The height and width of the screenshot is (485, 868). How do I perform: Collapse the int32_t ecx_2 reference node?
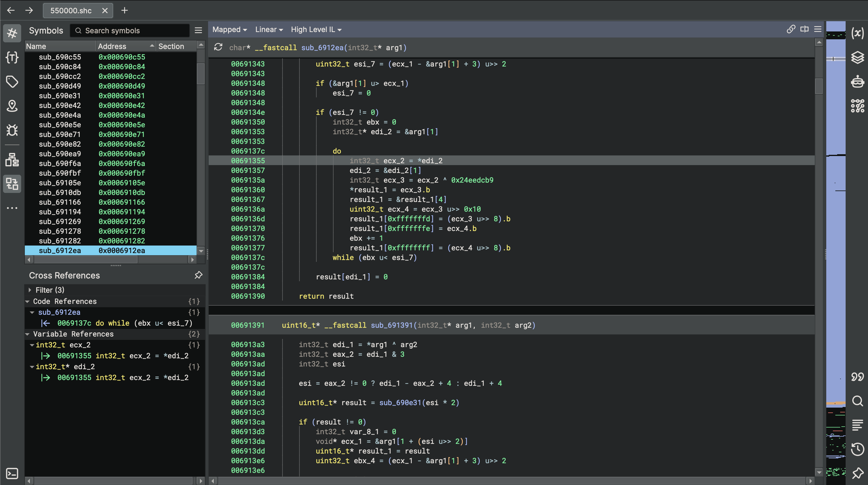click(x=32, y=345)
